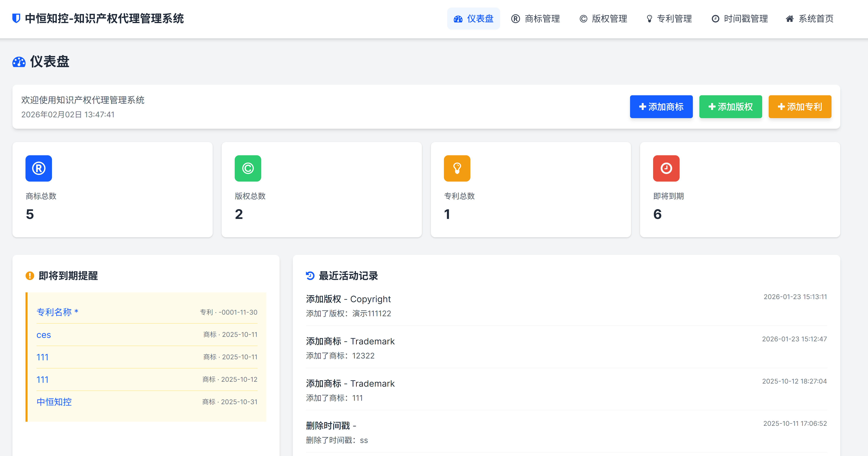The width and height of the screenshot is (868, 456).
Task: Click the 添加商标 button
Action: (x=661, y=107)
